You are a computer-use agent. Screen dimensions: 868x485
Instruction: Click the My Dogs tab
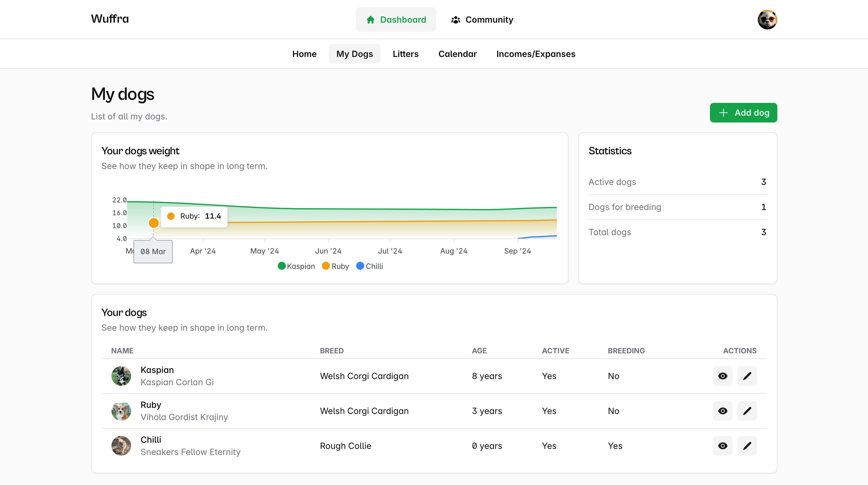coord(355,54)
